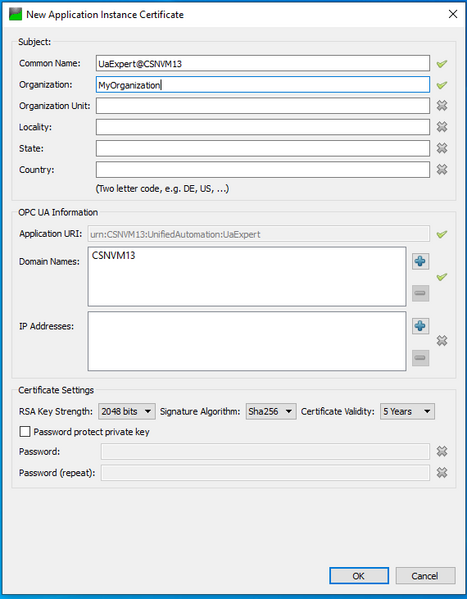
Task: Click the gray X icon beside IP Addresses
Action: tap(442, 340)
